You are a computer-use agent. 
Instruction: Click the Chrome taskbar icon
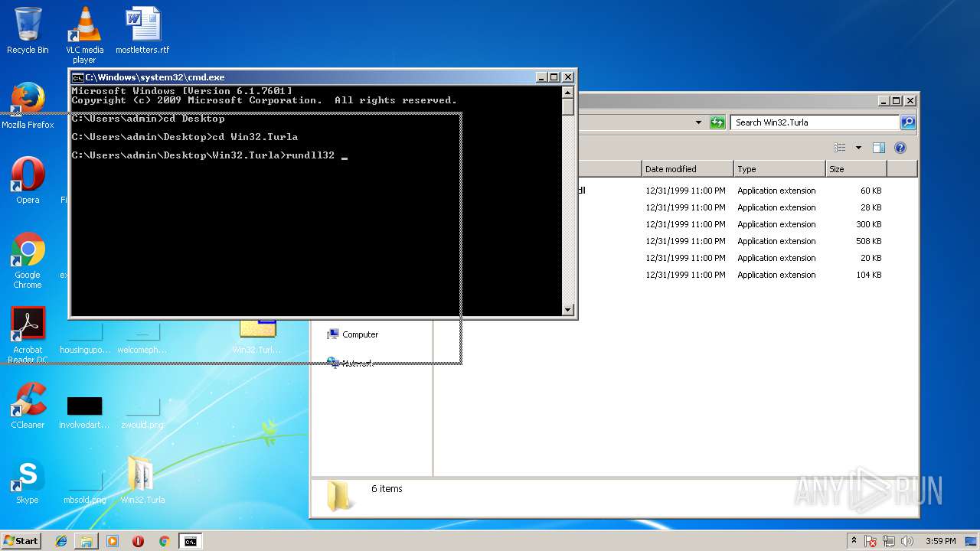coord(164,541)
